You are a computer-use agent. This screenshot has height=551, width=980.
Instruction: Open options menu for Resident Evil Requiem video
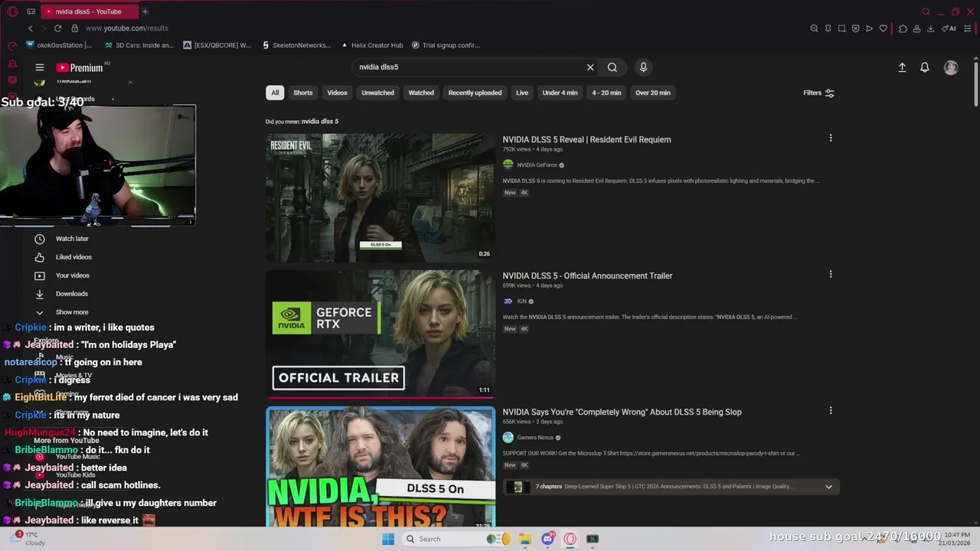tap(831, 139)
